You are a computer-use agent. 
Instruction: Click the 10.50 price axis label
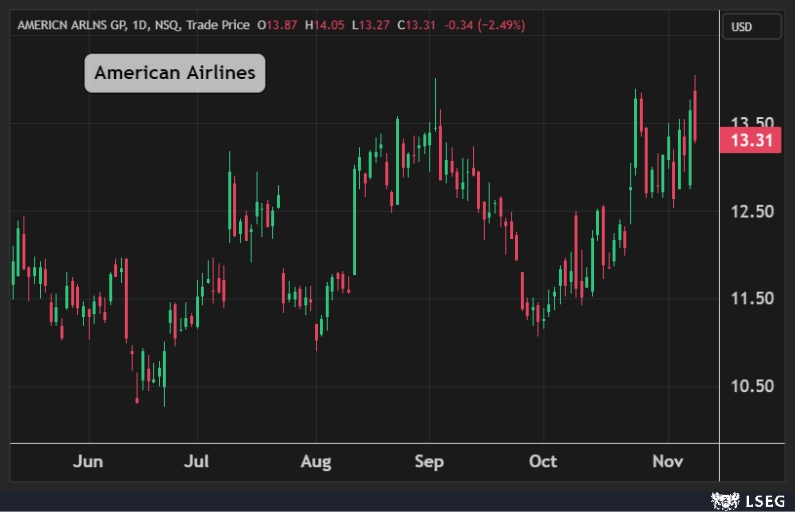point(750,386)
